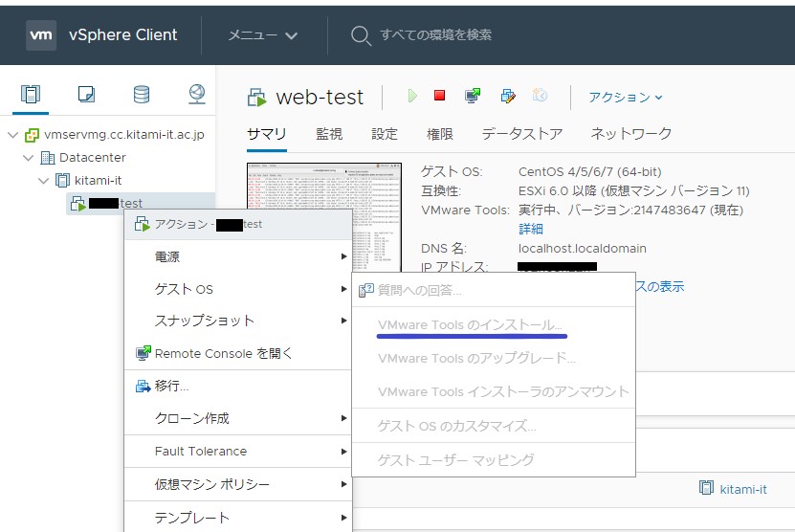Expand the テンプレート submenu arrow
Viewport: 795px width, 532px height.
[343, 518]
